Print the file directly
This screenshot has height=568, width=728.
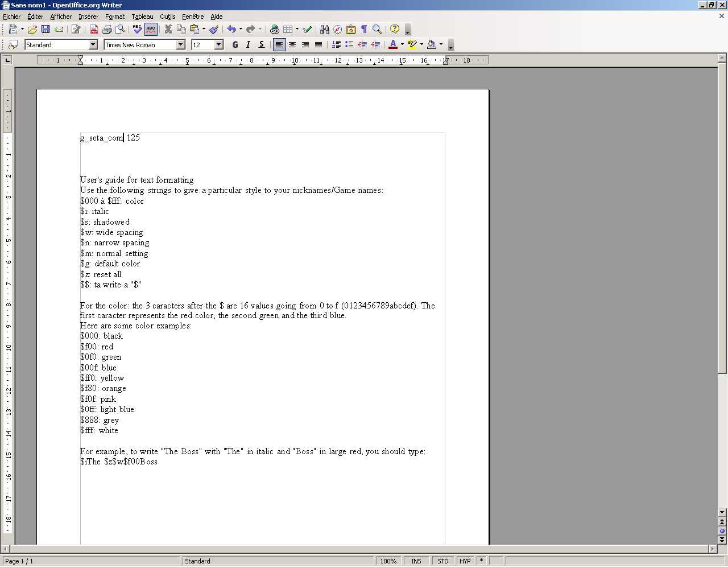click(107, 29)
